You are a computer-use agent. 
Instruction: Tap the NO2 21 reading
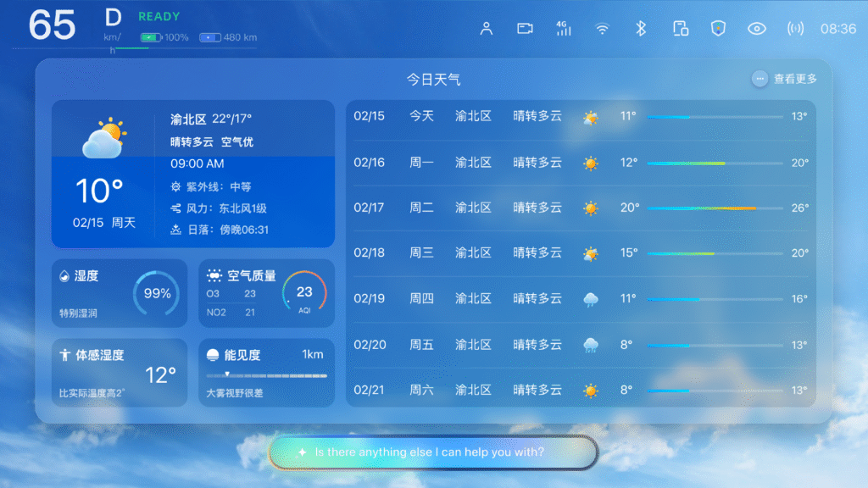tap(231, 313)
